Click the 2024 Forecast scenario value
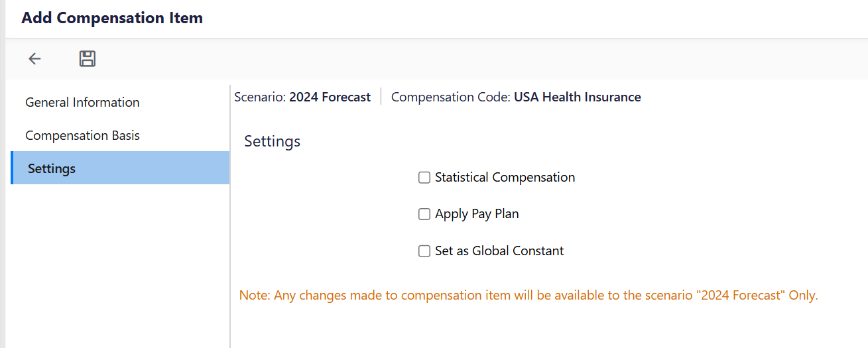 click(330, 97)
